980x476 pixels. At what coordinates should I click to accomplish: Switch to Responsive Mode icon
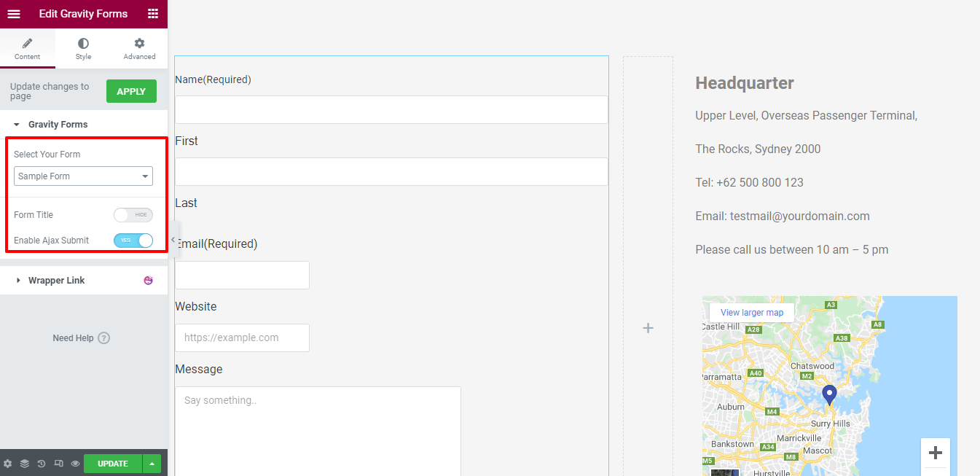coord(58,464)
